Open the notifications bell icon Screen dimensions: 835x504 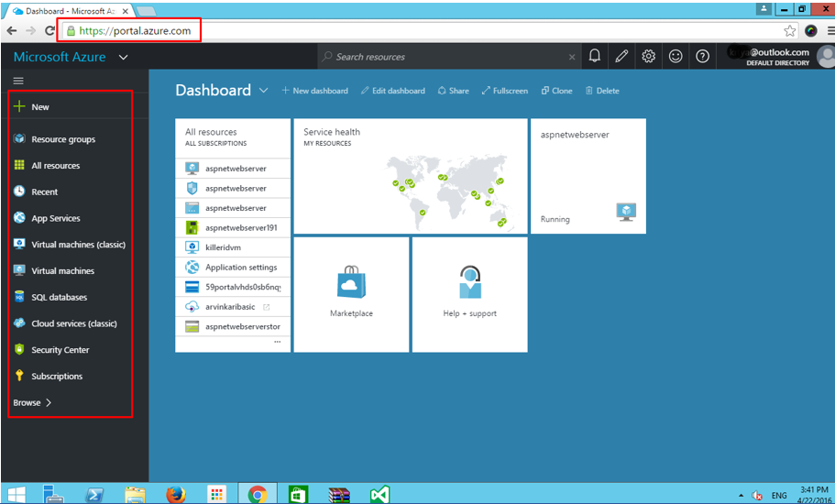point(594,57)
